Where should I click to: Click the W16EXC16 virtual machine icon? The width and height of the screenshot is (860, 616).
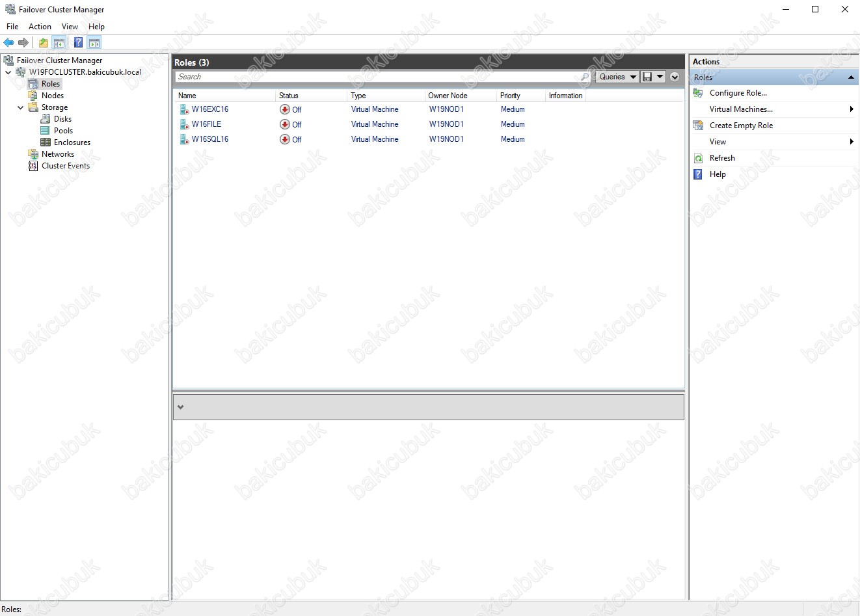184,109
